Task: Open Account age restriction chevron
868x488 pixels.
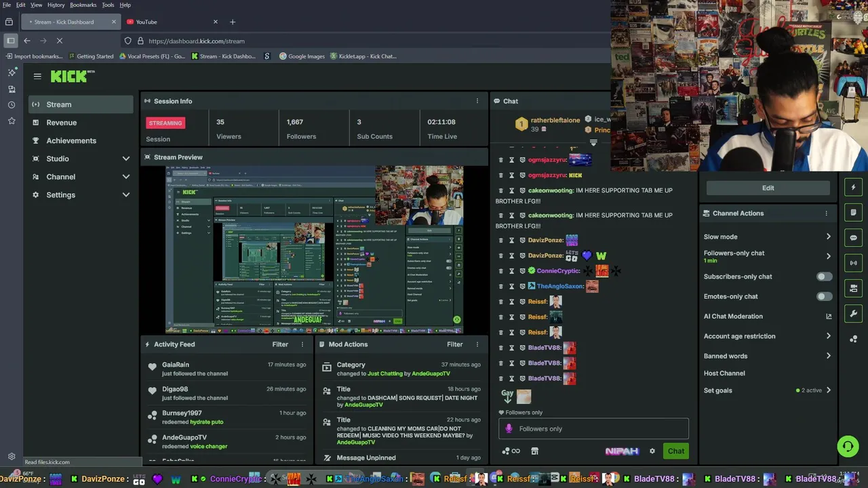Action: (828, 336)
